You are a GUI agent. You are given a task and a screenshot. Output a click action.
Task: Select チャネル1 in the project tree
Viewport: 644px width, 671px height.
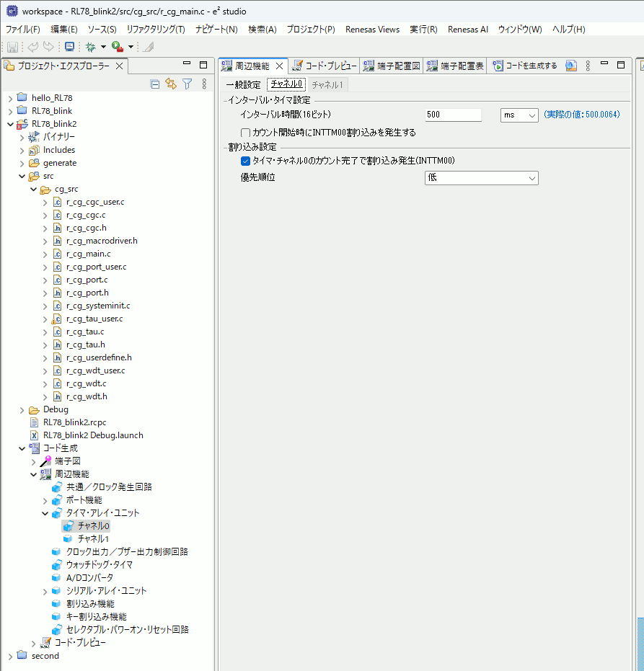tap(93, 539)
